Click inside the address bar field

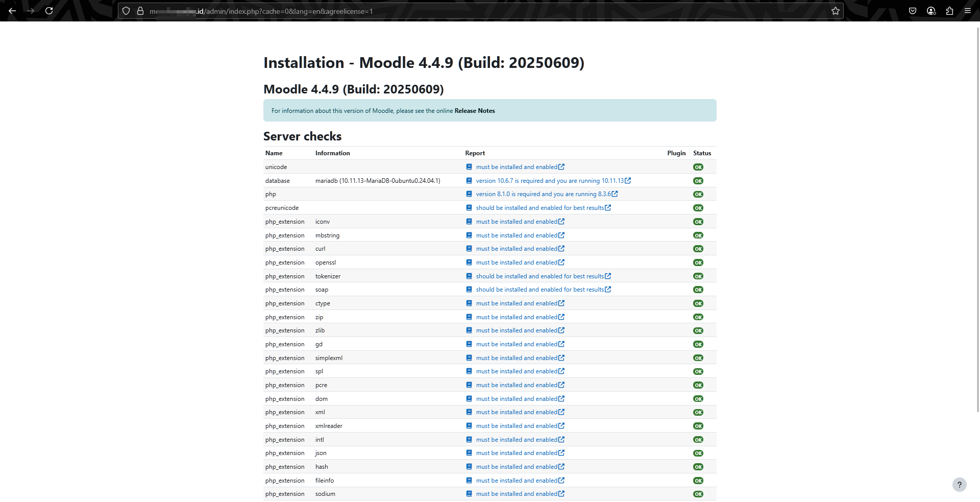pyautogui.click(x=357, y=11)
